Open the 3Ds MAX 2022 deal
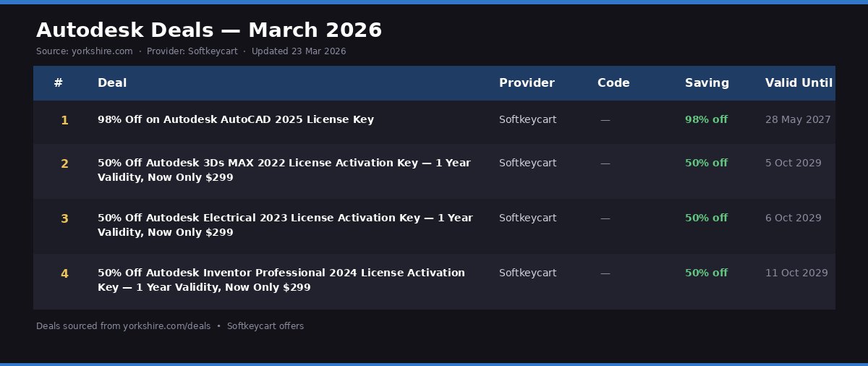Image resolution: width=868 pixels, height=366 pixels. 284,170
